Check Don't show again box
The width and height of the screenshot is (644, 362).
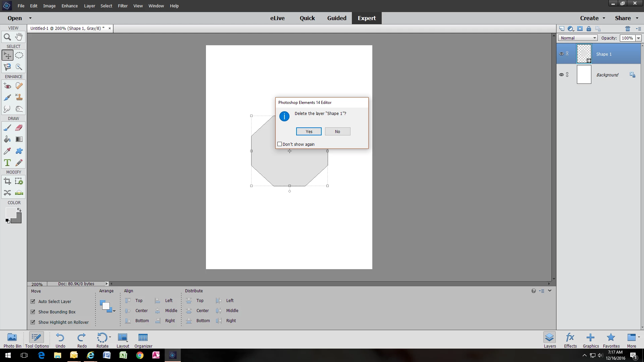click(x=280, y=144)
